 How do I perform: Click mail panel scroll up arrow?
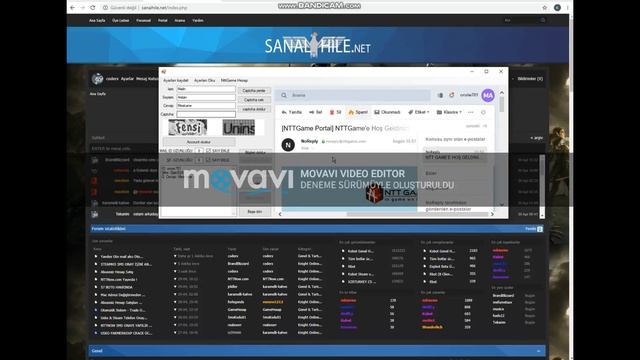click(x=502, y=93)
